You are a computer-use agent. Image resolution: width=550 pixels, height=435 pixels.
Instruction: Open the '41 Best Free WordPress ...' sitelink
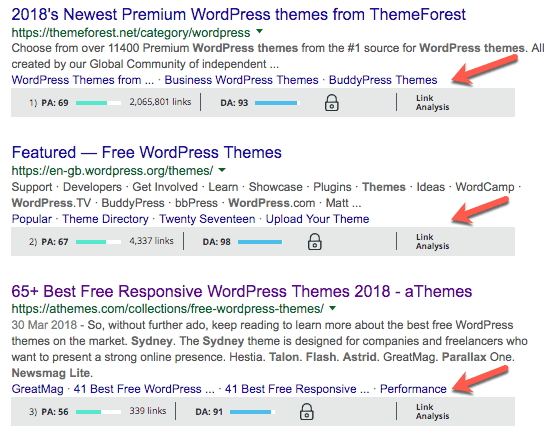pos(144,389)
